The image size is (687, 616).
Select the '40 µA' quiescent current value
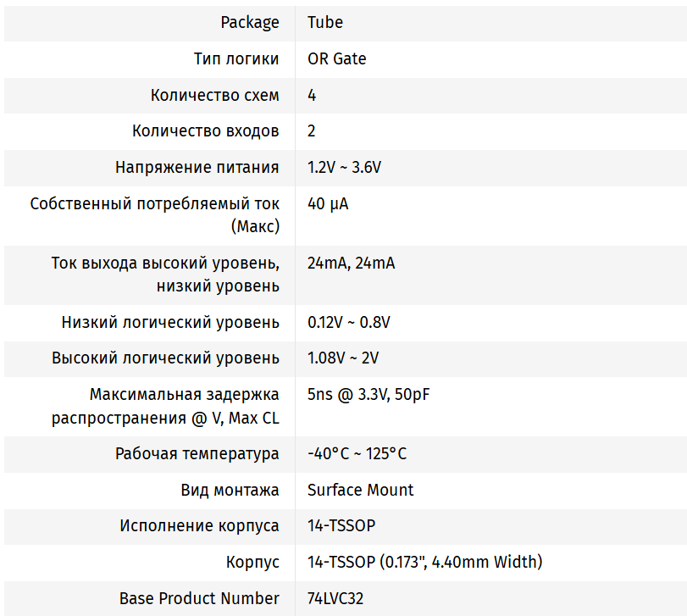click(x=328, y=204)
